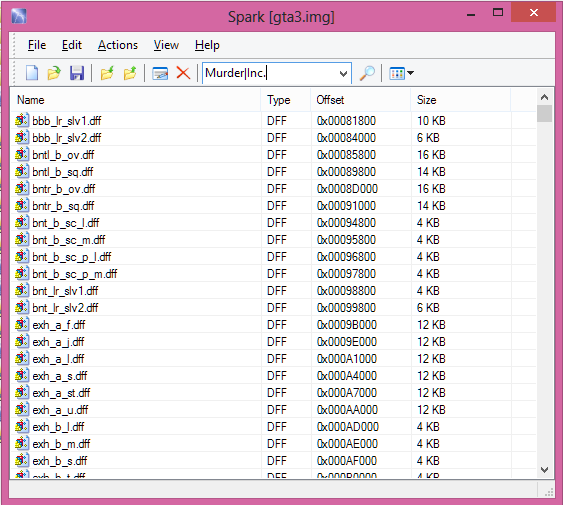Screen dimensions: 563x505
Task: Click the DFF type of exh_a_u.dff
Action: (x=277, y=410)
